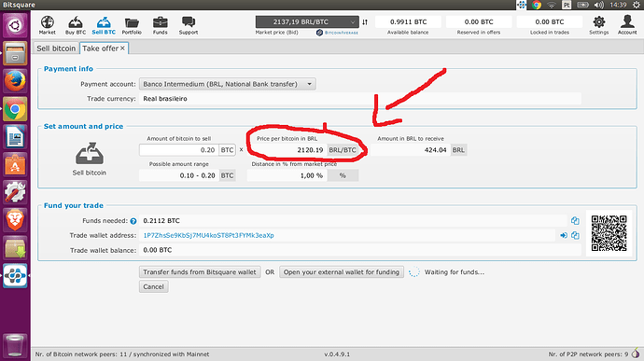Screen dimensions: 644x361
Task: Launch Chrome from the launcher
Action: tap(15, 109)
